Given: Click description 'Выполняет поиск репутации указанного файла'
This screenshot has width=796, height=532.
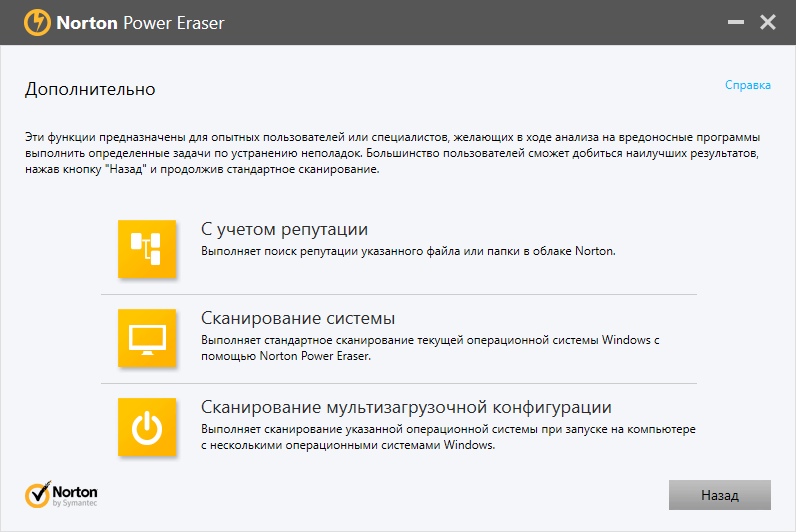Looking at the screenshot, I should [x=408, y=251].
